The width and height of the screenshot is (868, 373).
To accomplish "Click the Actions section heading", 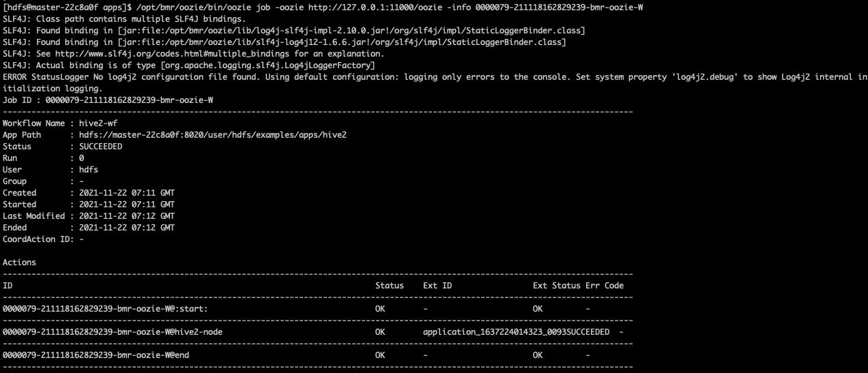I will (19, 263).
